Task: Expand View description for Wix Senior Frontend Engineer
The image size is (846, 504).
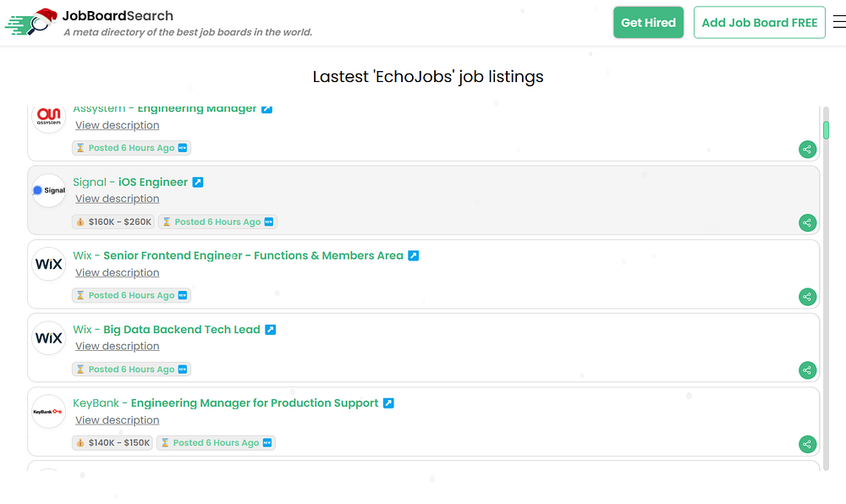Action: (117, 273)
